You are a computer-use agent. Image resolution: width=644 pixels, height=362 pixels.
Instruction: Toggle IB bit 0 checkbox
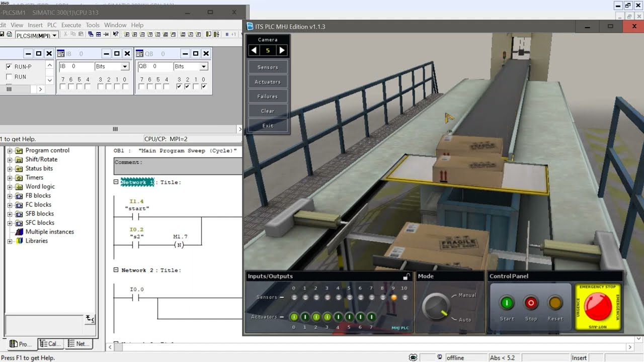click(125, 86)
